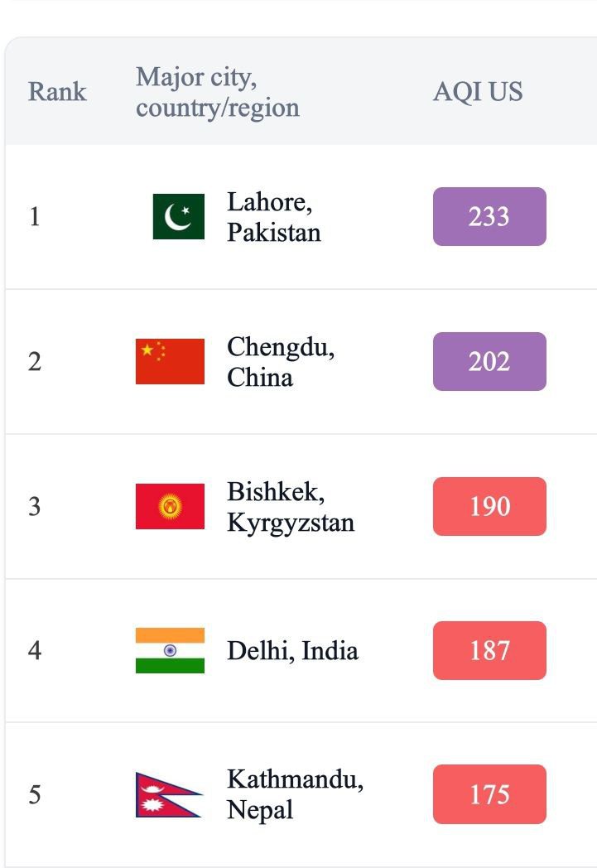Click the Major city, country/region header

pyautogui.click(x=217, y=92)
